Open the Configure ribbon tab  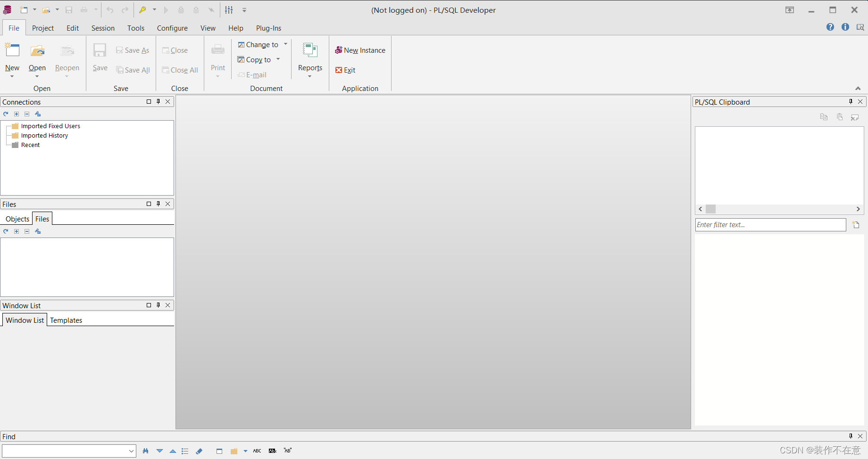[172, 28]
